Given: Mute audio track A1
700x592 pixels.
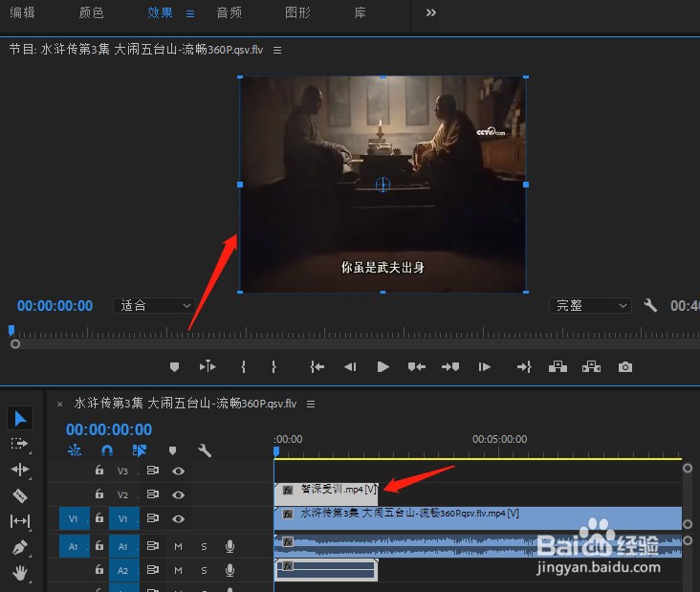Looking at the screenshot, I should click(178, 546).
